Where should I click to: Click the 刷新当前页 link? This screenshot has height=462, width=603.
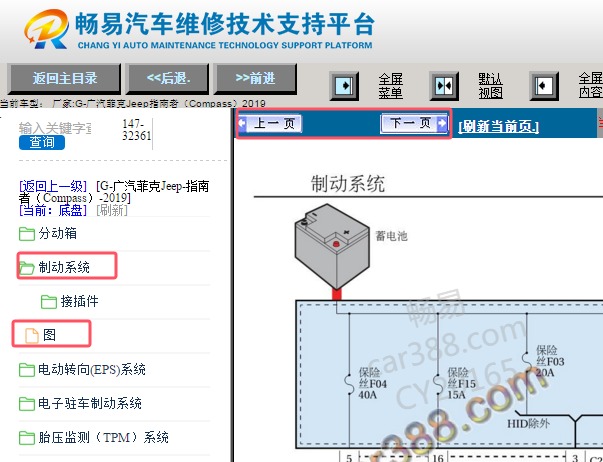tap(498, 126)
